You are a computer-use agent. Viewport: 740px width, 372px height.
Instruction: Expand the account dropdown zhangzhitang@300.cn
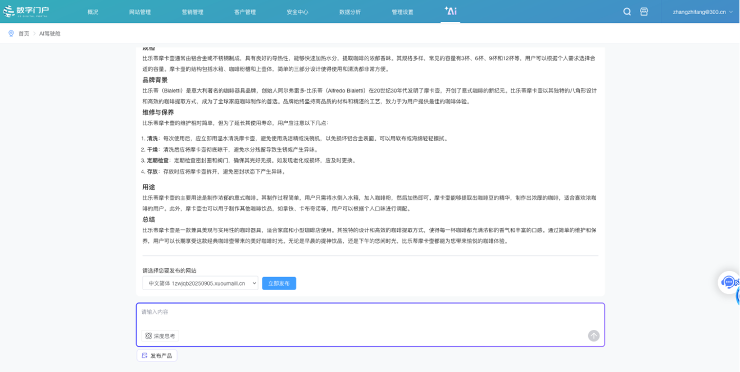pos(703,12)
